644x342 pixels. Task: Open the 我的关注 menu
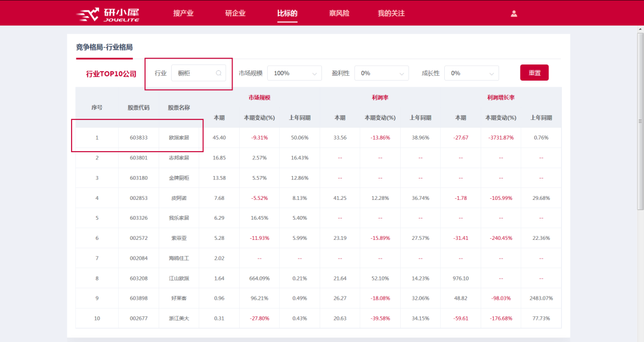pyautogui.click(x=391, y=13)
